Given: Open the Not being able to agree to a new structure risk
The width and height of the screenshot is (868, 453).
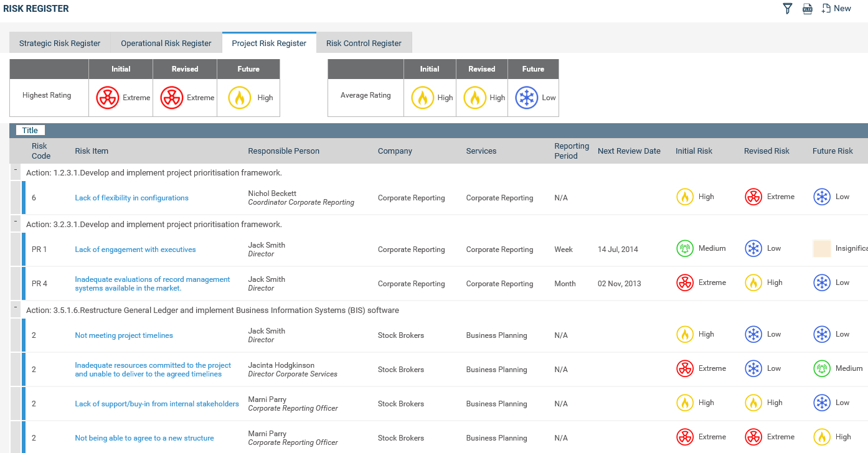Looking at the screenshot, I should coord(144,437).
